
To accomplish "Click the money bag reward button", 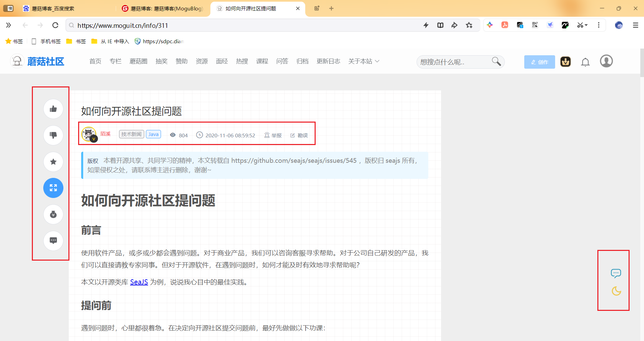I will click(53, 214).
